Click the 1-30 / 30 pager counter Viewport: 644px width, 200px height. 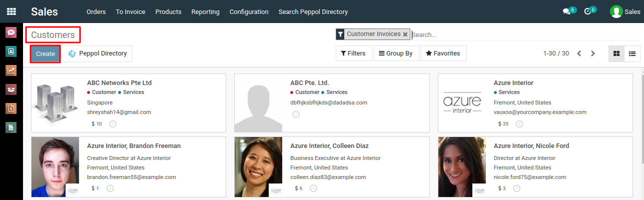(556, 53)
